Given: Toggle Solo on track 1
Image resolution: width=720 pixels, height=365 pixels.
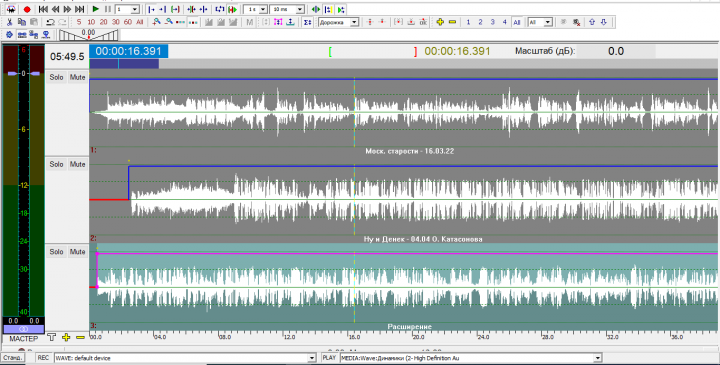Looking at the screenshot, I should 56,77.
